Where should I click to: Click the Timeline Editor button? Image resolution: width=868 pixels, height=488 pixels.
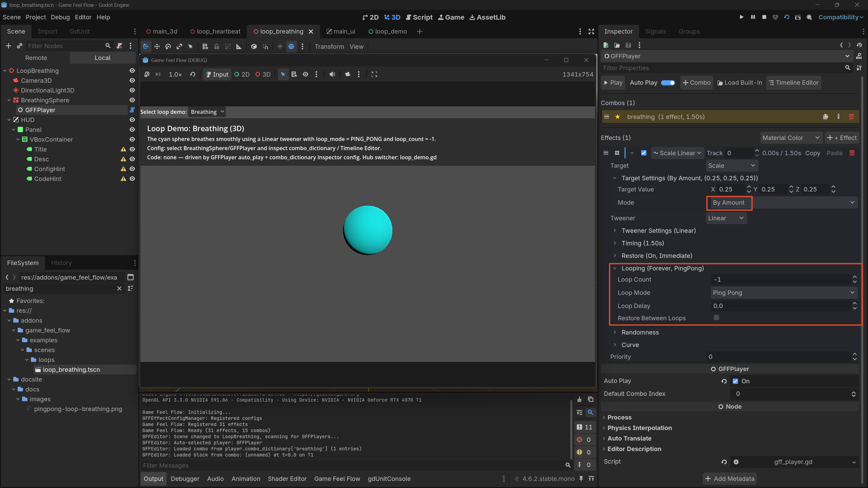click(x=793, y=83)
